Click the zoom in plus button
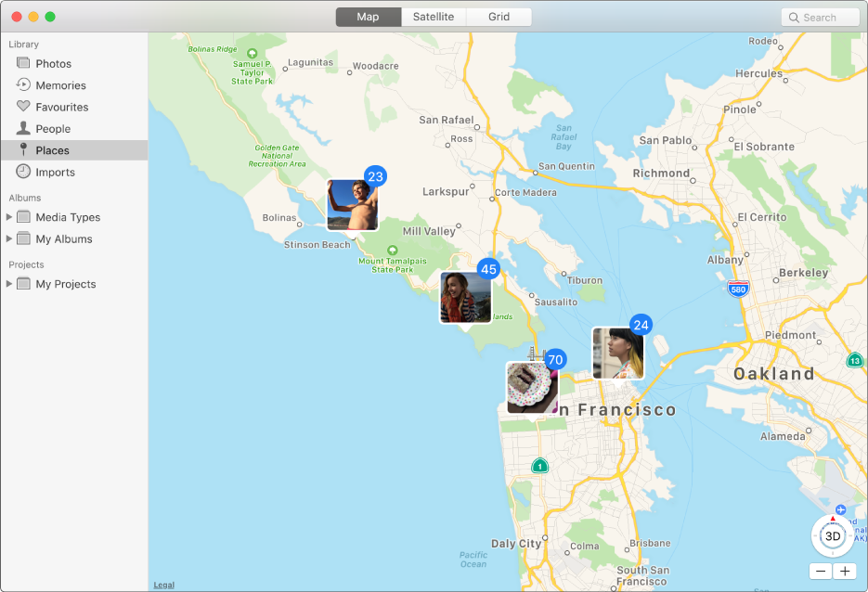868x592 pixels. point(845,571)
